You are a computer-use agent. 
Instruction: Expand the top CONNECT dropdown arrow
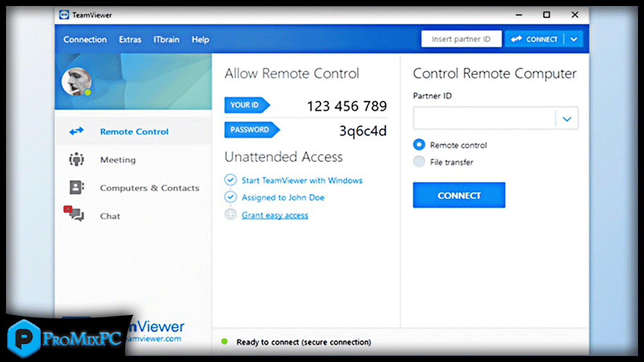[574, 39]
